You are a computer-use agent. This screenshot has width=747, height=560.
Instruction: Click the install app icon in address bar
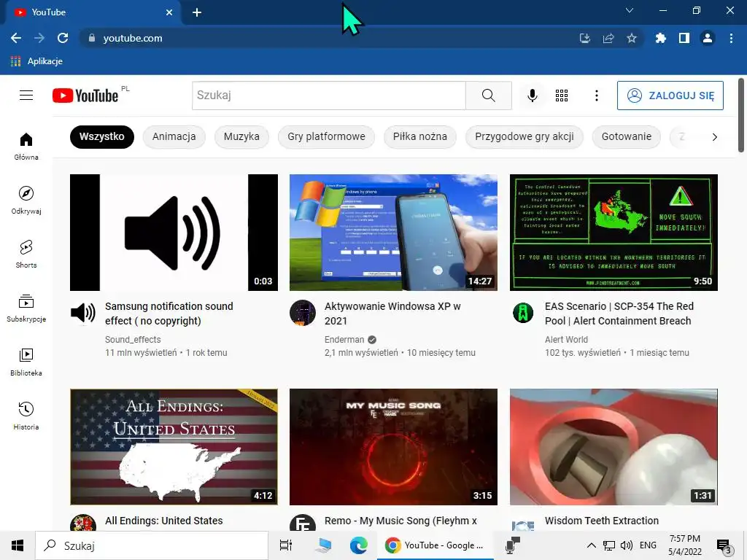click(585, 38)
